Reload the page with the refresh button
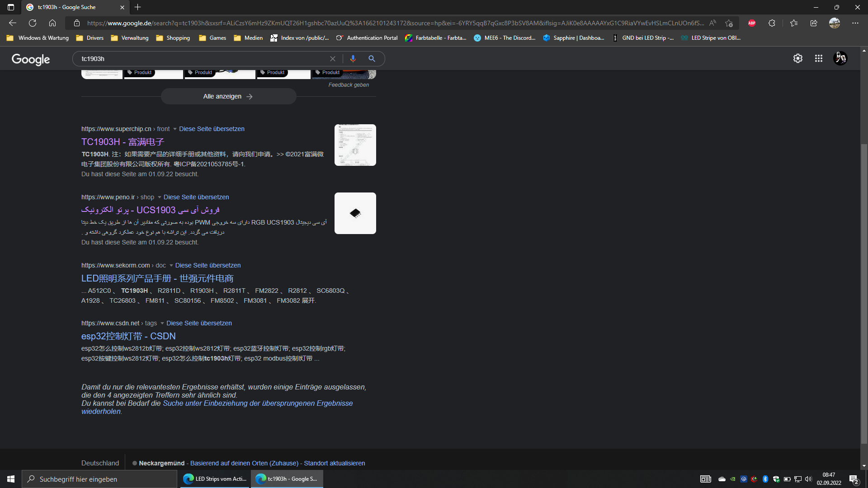The width and height of the screenshot is (868, 488). 33,23
